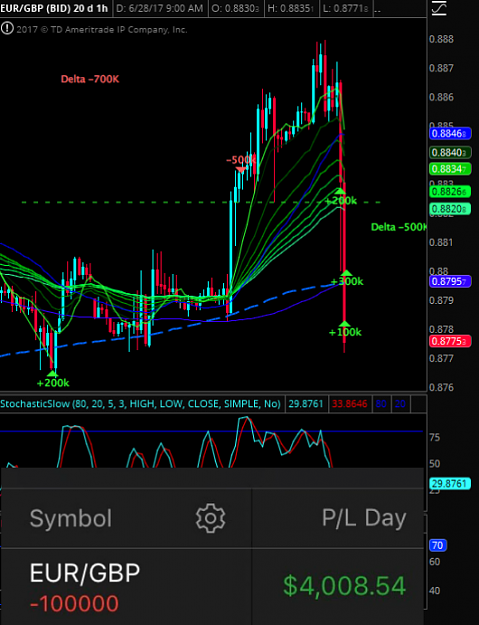Click the P/L Day column header

point(364,518)
